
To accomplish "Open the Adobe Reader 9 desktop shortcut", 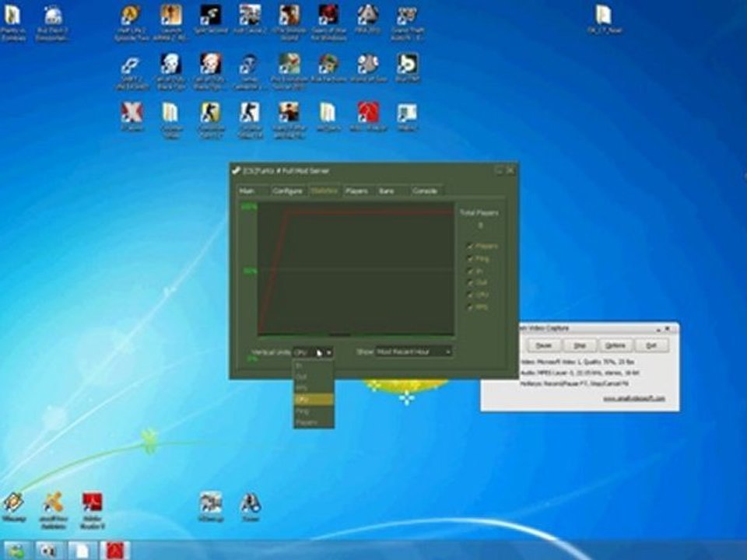I will point(92,509).
